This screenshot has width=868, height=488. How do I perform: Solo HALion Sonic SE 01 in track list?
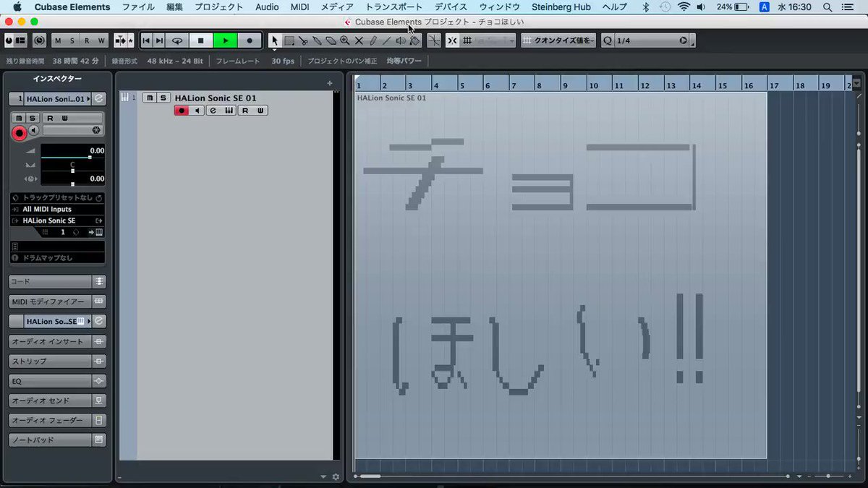click(x=163, y=98)
